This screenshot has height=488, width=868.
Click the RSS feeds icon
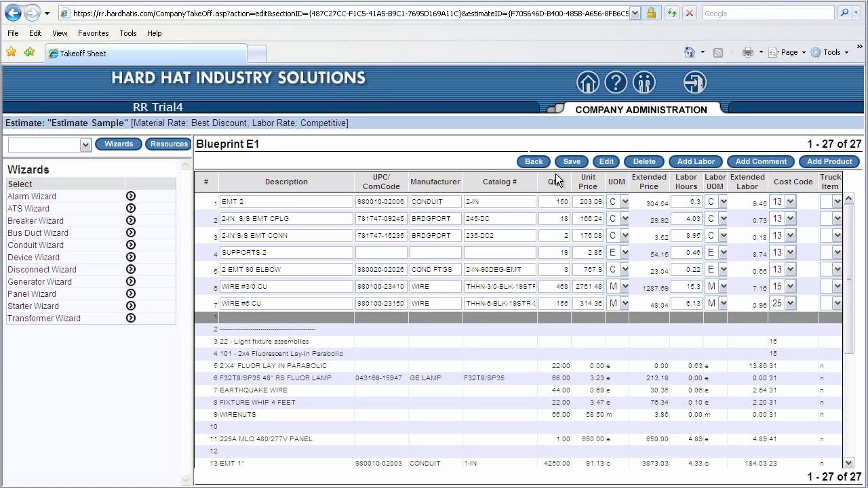click(718, 52)
